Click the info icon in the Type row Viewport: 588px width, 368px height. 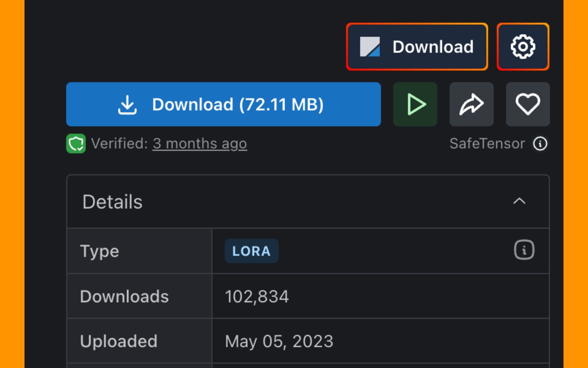pos(524,250)
